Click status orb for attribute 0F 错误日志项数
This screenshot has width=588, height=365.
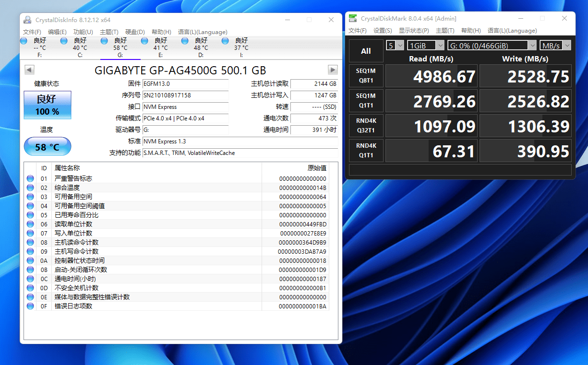coord(31,306)
